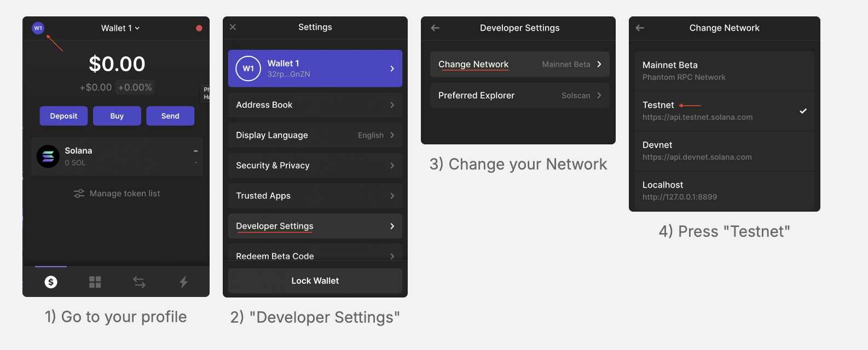The width and height of the screenshot is (868, 350).
Task: Click the Address Book chevron
Action: click(x=392, y=105)
